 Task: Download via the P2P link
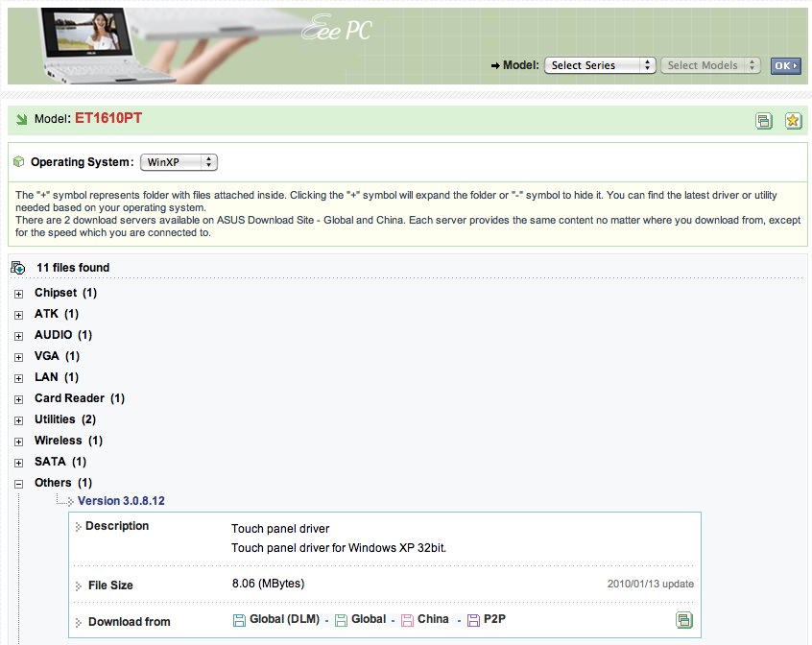coord(494,619)
